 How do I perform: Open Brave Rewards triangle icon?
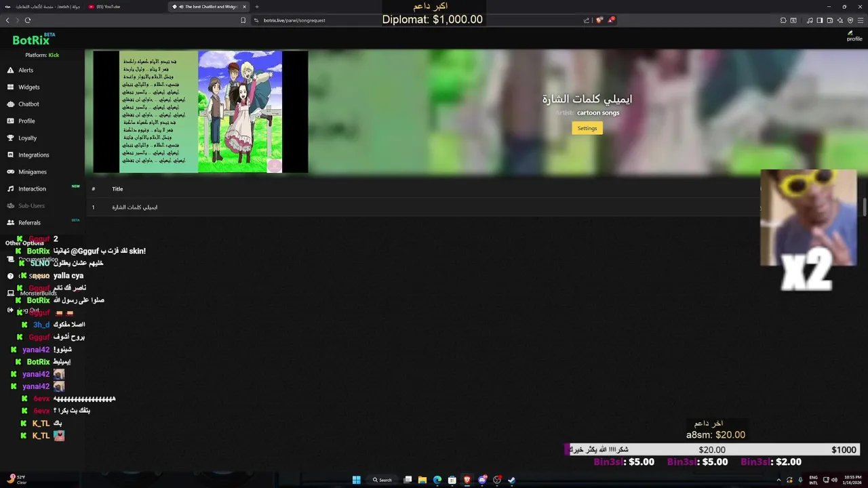click(610, 20)
